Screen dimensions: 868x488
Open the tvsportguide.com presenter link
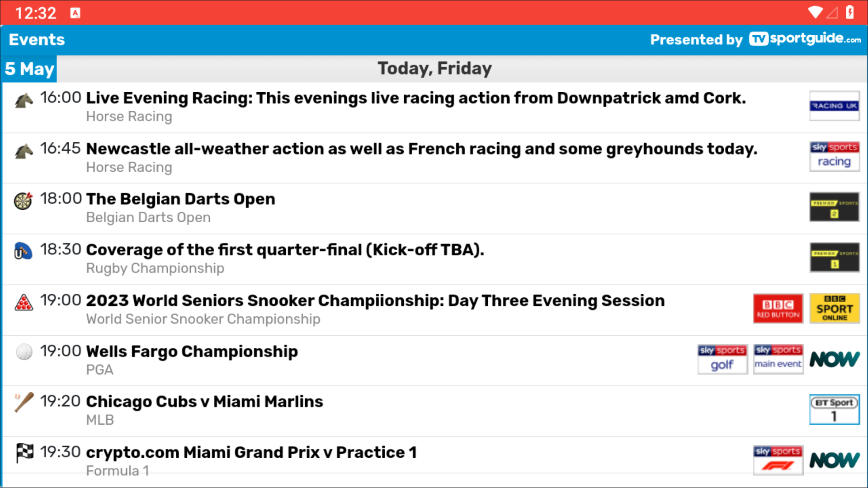[x=804, y=39]
